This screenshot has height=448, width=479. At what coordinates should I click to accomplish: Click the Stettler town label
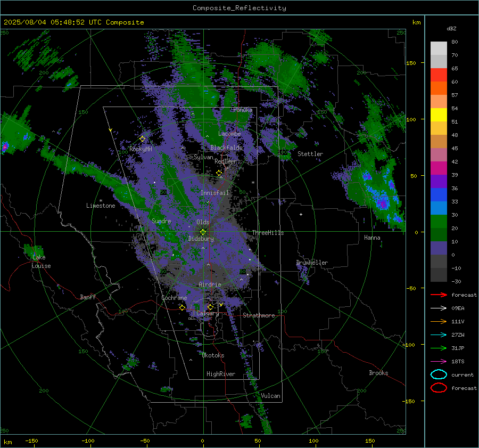tap(310, 154)
